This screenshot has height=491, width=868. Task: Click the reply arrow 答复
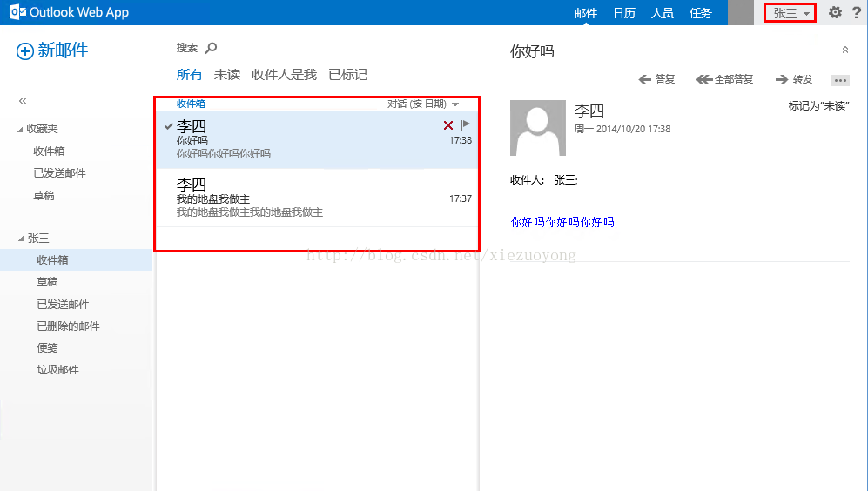[x=645, y=80]
